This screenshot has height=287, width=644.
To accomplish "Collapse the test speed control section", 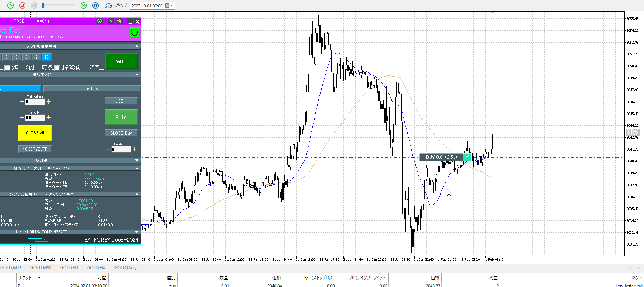I will click(137, 46).
